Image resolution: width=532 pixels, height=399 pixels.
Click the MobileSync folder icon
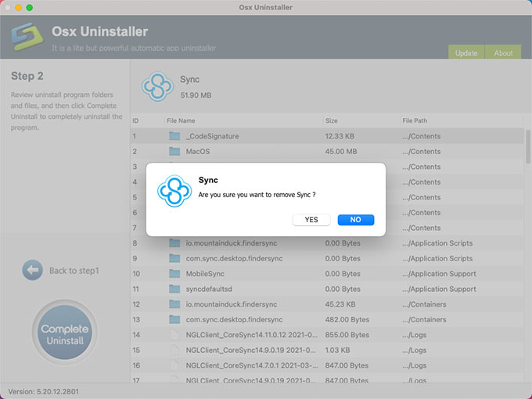(x=174, y=274)
